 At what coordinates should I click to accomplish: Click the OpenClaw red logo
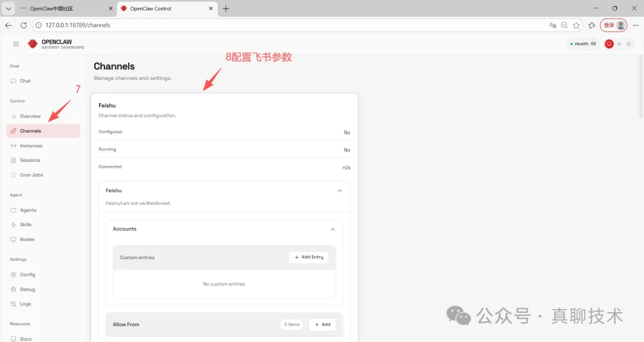[32, 44]
